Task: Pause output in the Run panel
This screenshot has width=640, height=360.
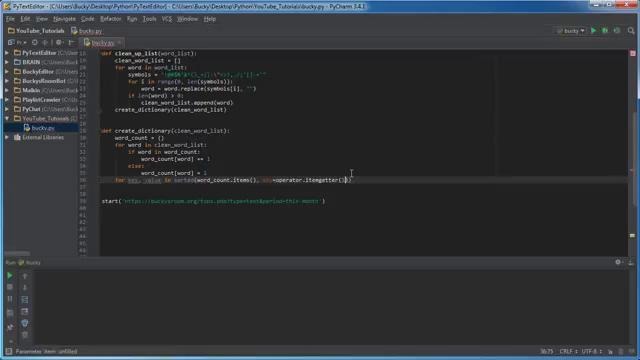Action: click(x=10, y=299)
